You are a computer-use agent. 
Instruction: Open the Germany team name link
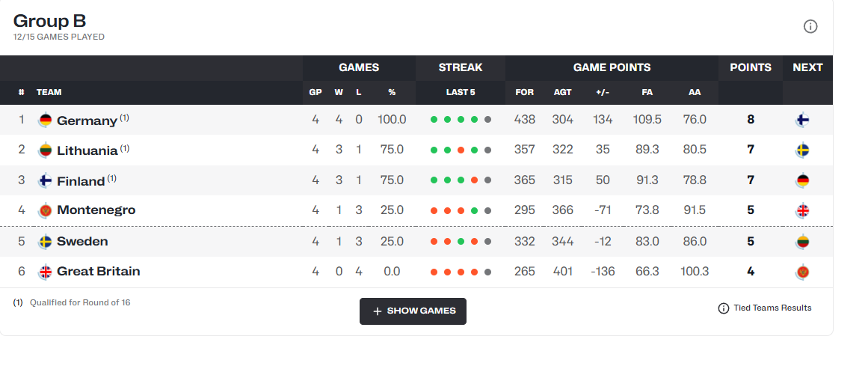coord(87,121)
